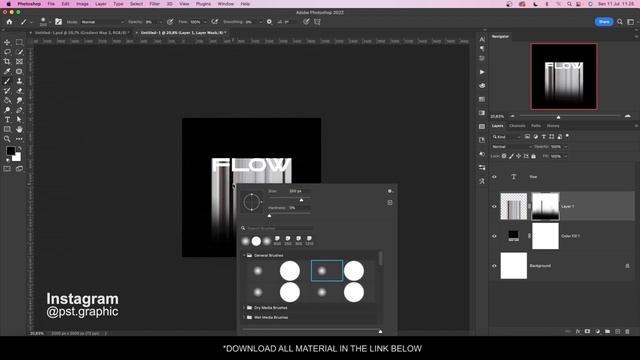640x360 pixels.
Task: Select the Move tool
Action: [x=7, y=42]
